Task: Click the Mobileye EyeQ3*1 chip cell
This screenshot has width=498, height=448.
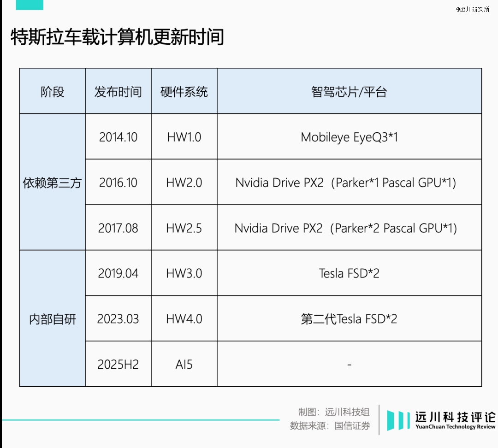Action: coord(350,136)
